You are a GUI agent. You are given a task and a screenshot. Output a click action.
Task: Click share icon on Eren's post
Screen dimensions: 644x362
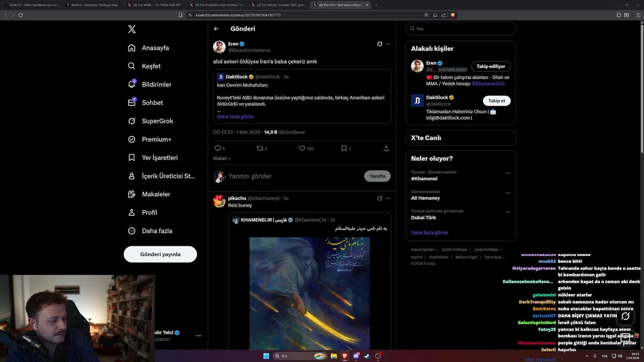coord(386,148)
